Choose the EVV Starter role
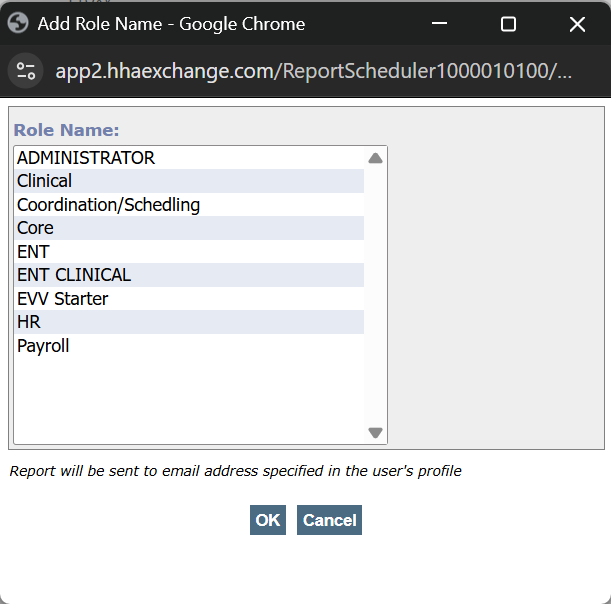The height and width of the screenshot is (604, 611). [62, 299]
